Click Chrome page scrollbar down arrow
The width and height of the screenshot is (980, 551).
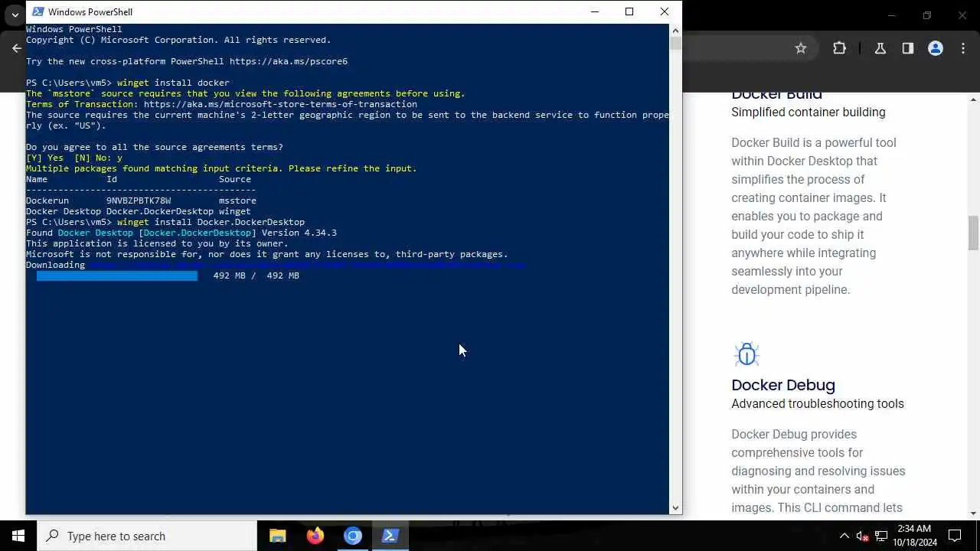click(974, 514)
